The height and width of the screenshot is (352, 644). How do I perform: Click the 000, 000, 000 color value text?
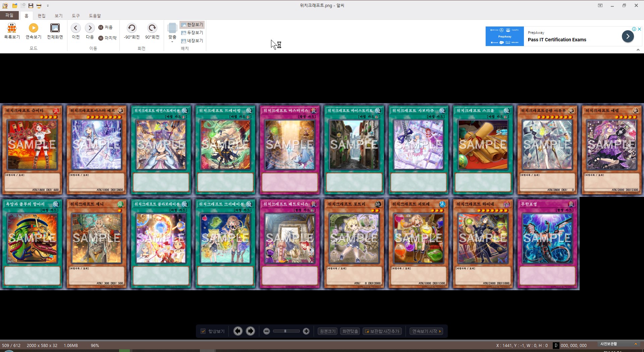574,345
